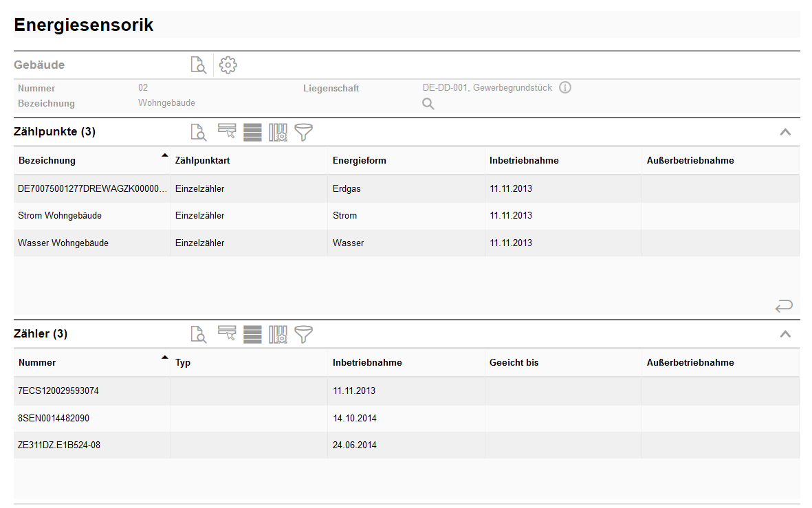The height and width of the screenshot is (508, 812).
Task: Collapse the Zähler section
Action: pos(785,334)
